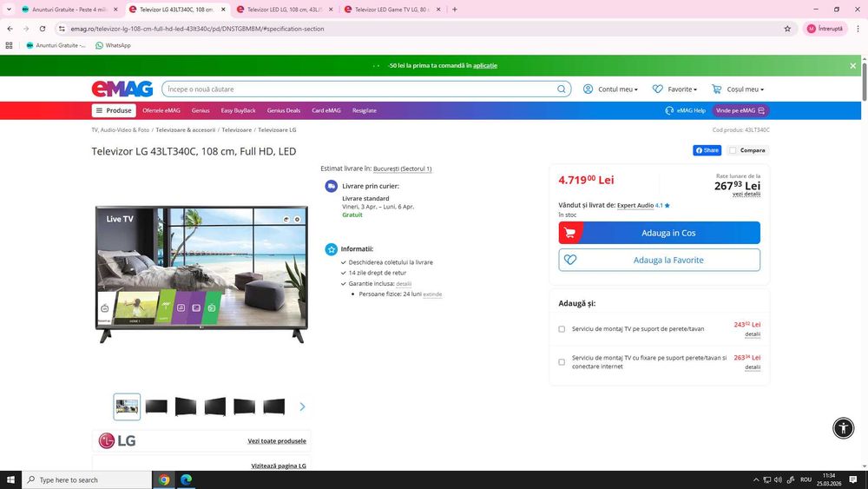Click warranty detalii link

[404, 283]
